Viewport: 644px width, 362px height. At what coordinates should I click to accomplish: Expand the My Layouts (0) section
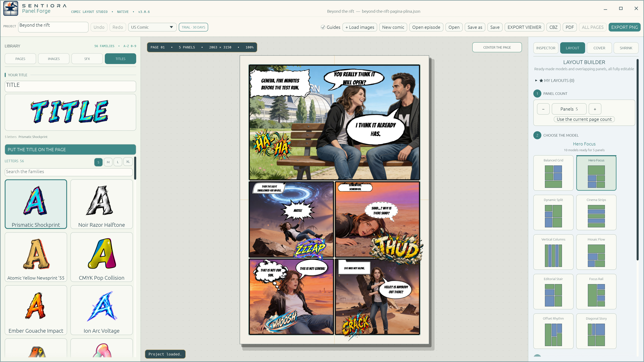tap(554, 80)
